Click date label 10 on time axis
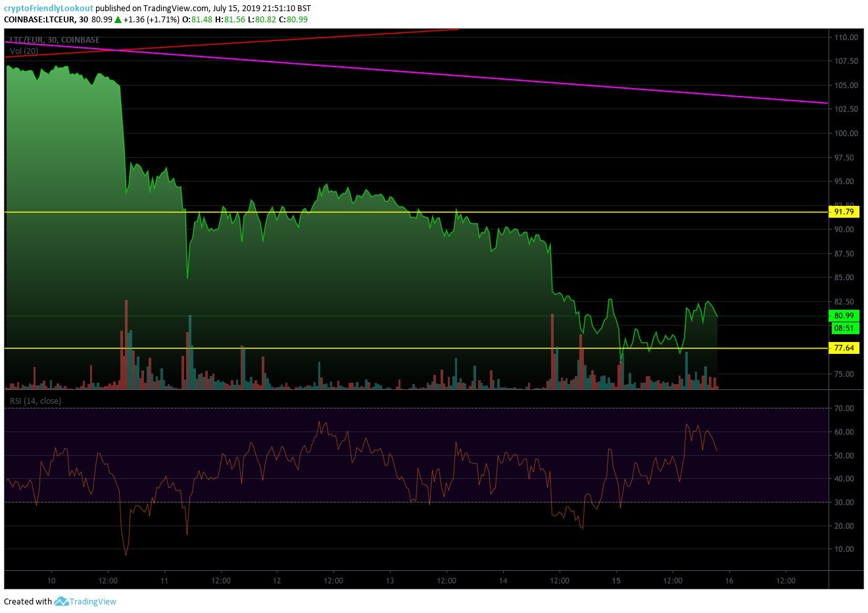The height and width of the screenshot is (613, 868). (51, 581)
